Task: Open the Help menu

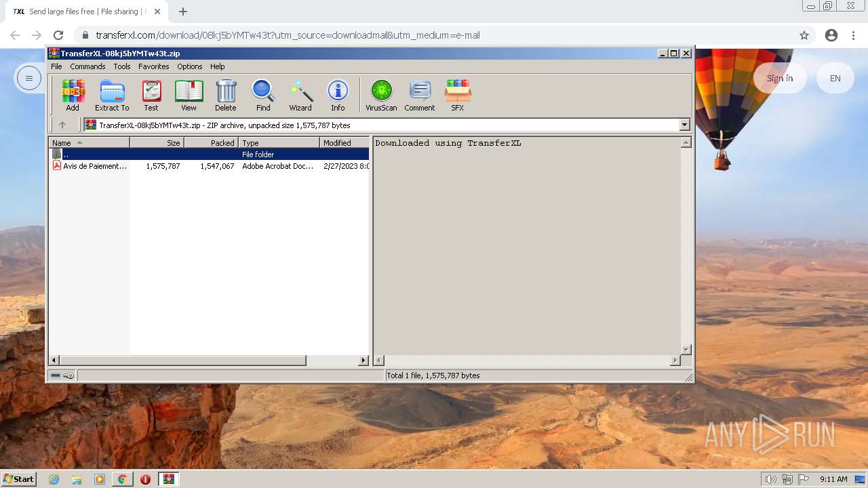Action: pos(217,66)
